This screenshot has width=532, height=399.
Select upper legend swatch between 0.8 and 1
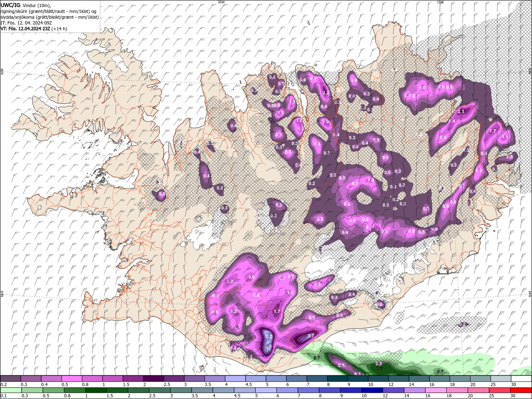tap(92, 379)
